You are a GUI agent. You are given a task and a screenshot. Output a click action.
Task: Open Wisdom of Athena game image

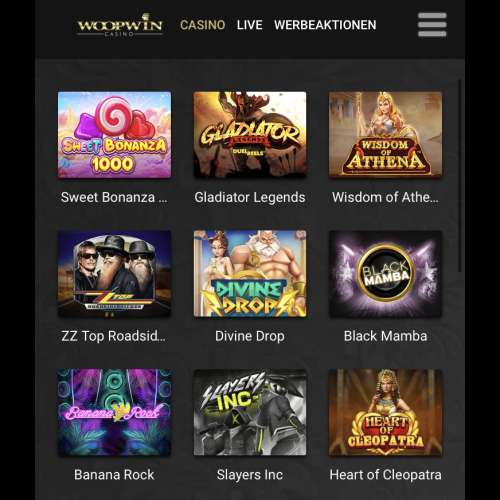[386, 135]
